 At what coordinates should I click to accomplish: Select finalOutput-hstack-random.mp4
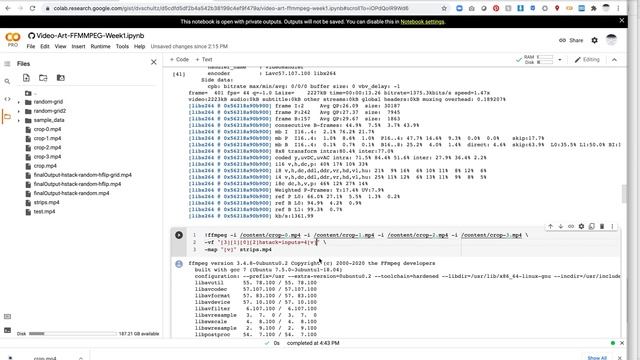[x=71, y=193]
